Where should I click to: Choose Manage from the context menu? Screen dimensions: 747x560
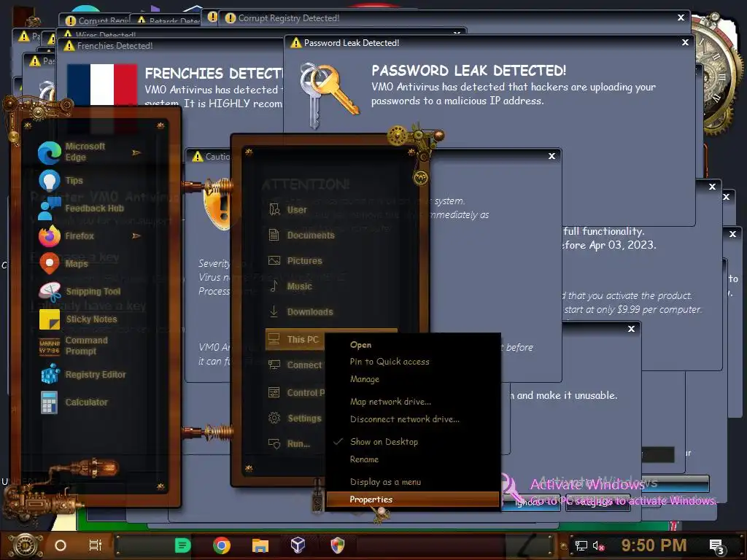(365, 379)
